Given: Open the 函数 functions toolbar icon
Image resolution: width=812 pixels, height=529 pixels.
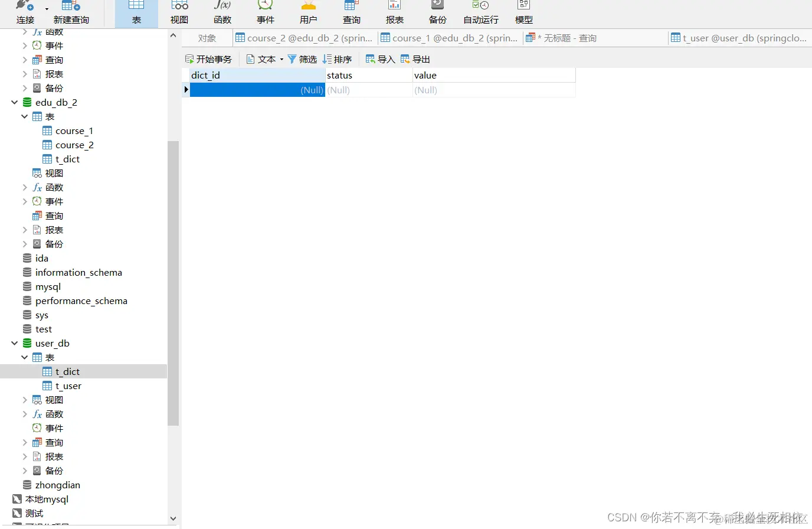Looking at the screenshot, I should pyautogui.click(x=222, y=12).
